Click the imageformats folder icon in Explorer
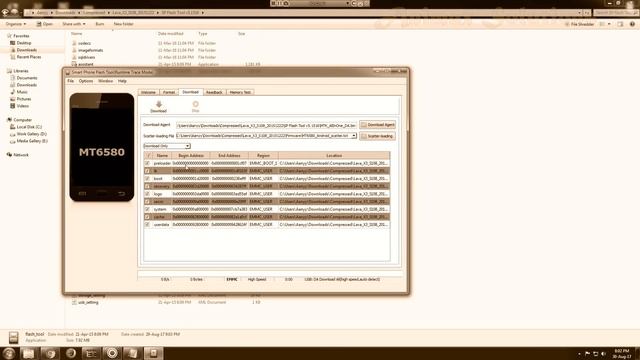This screenshot has height=360, width=640. click(x=74, y=50)
